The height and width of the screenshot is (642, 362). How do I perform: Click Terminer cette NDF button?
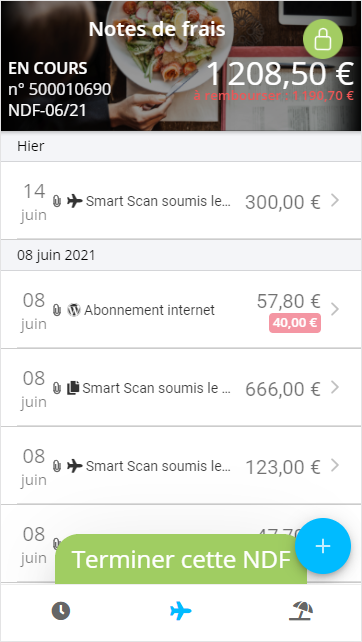pyautogui.click(x=181, y=559)
